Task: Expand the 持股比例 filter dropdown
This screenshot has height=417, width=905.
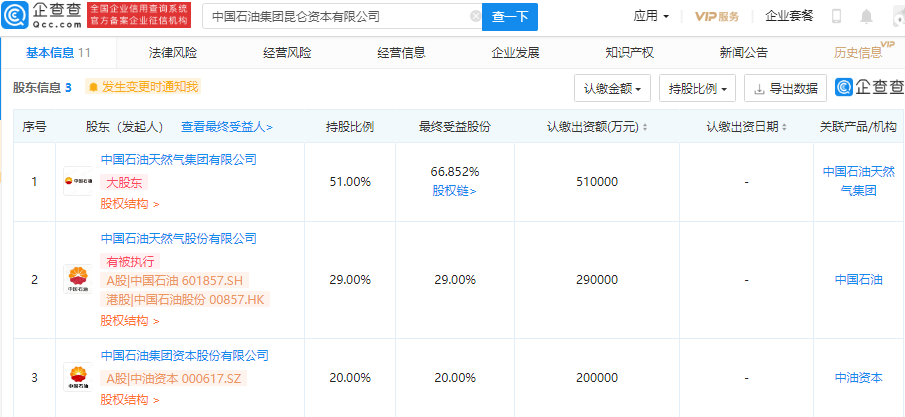Action: (x=697, y=88)
